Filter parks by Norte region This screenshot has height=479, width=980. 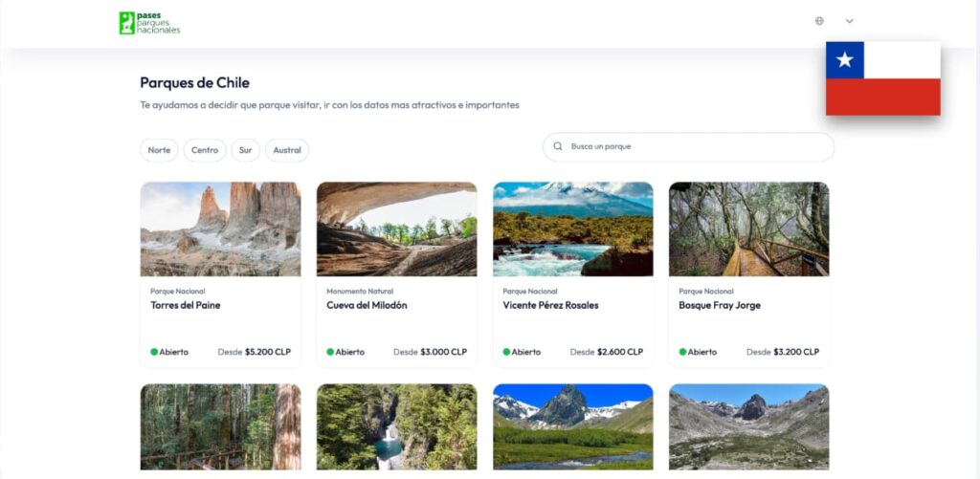pos(160,150)
